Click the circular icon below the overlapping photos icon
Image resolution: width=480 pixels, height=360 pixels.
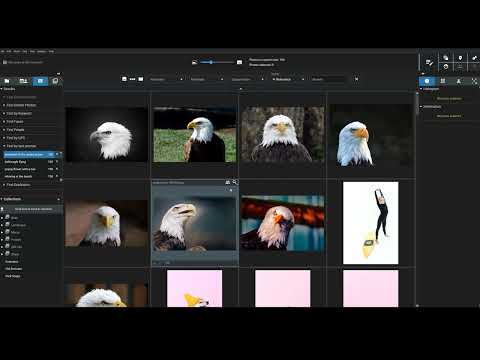(446, 66)
